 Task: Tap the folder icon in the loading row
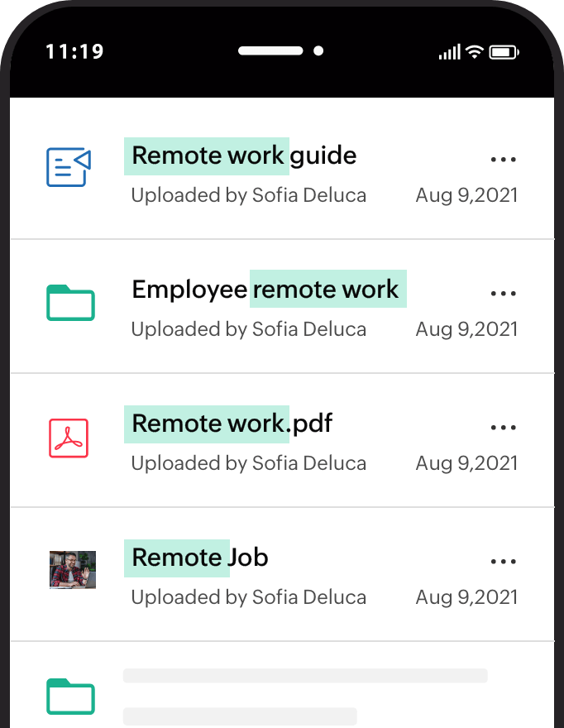point(70,696)
